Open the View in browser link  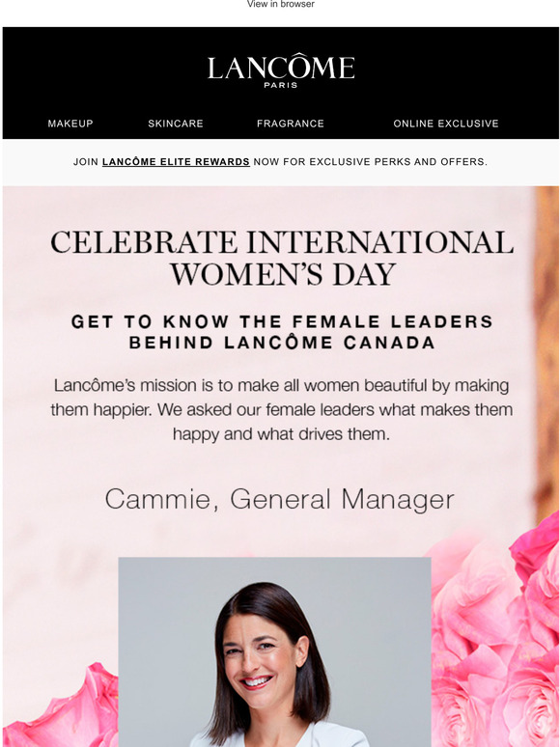point(280,4)
